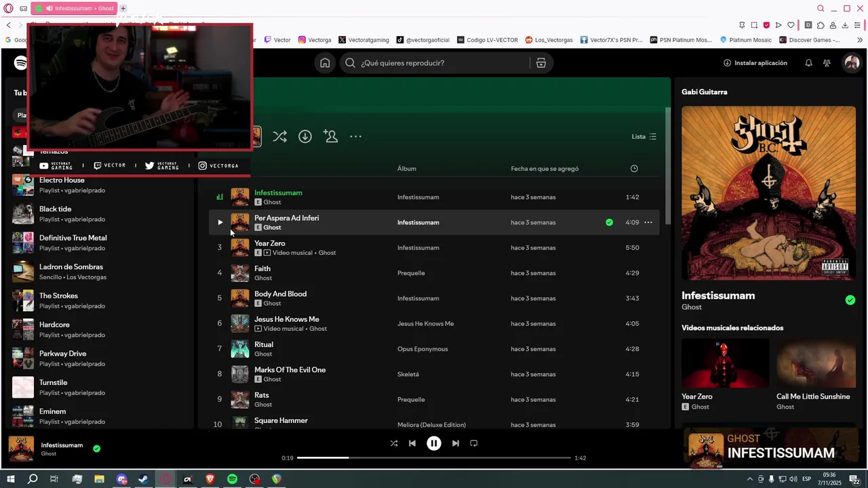Switch to the Infestissumam • Ghost tab

[x=75, y=8]
